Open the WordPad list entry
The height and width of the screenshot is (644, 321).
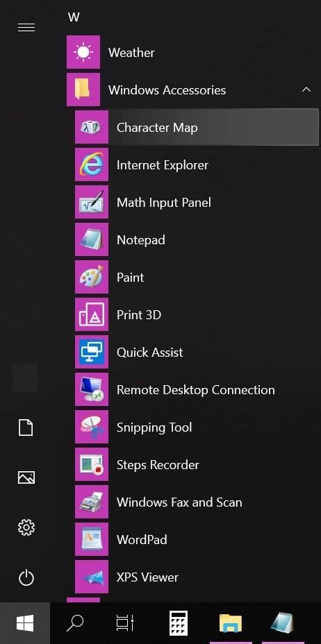[x=197, y=539]
